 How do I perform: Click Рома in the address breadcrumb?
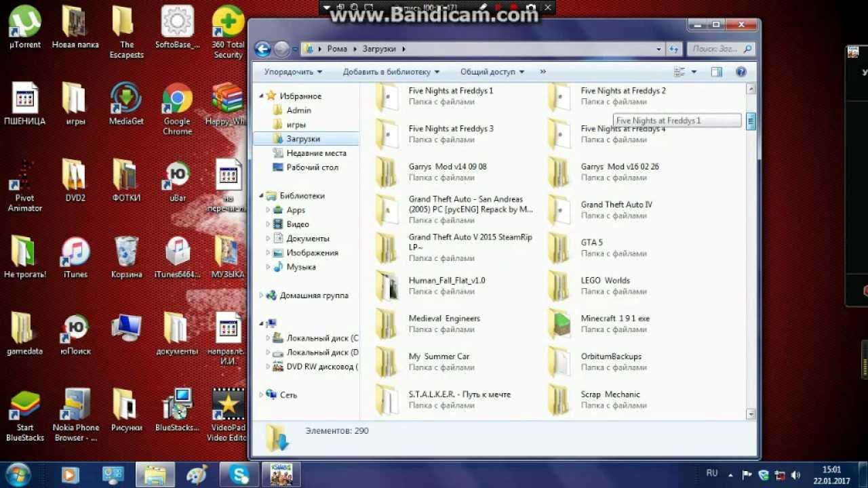(x=337, y=49)
